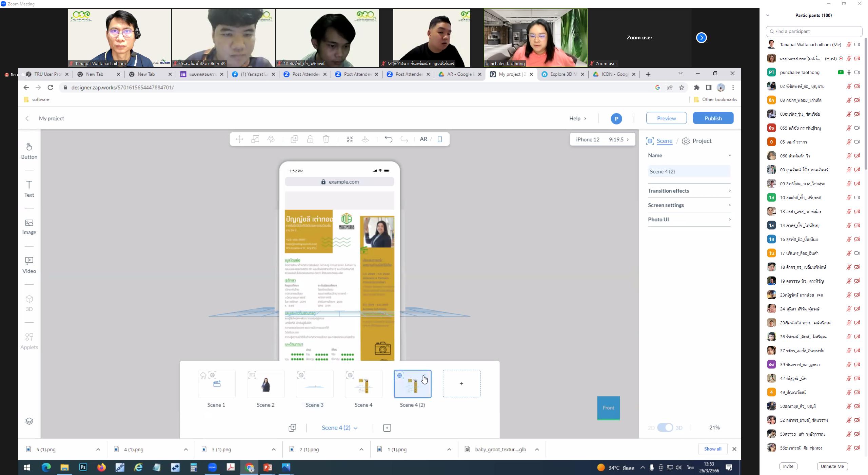Image resolution: width=868 pixels, height=475 pixels.
Task: Open the Video component tool
Action: coord(29,265)
